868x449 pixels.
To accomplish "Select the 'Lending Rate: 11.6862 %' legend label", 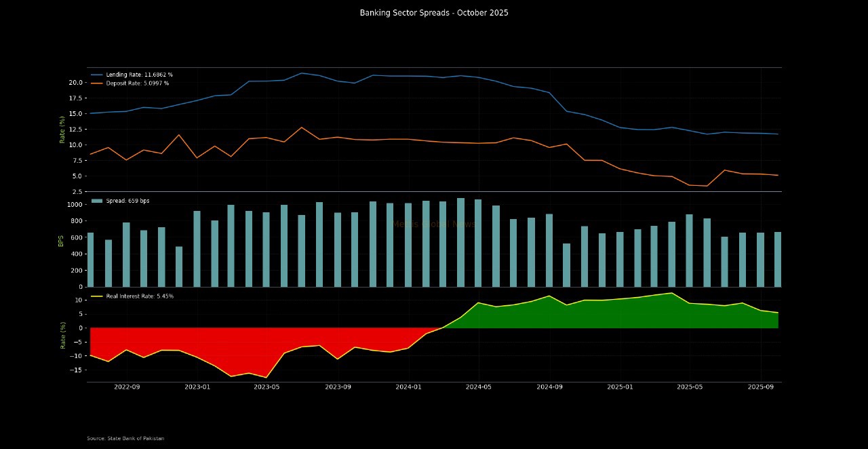I will [x=139, y=75].
